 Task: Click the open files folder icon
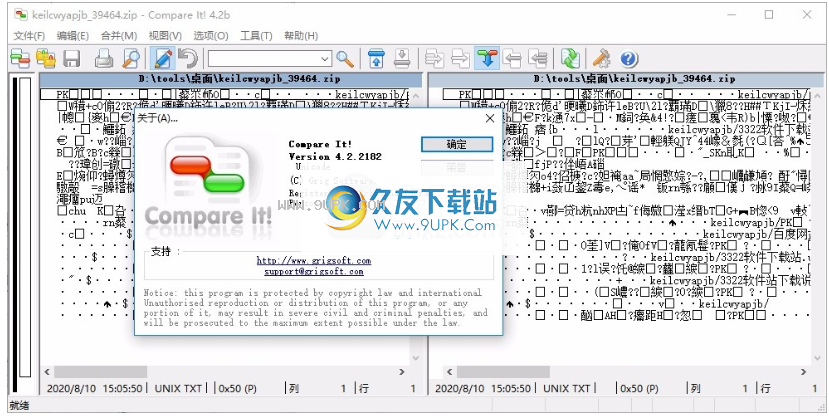(x=46, y=59)
